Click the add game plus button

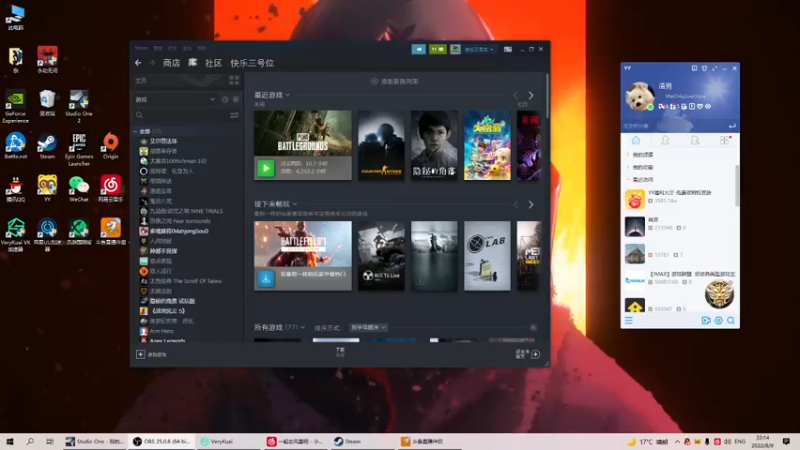(x=140, y=354)
